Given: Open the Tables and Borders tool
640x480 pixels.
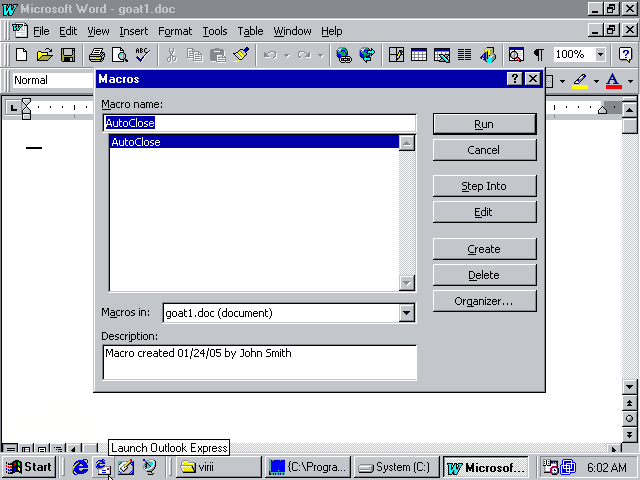Looking at the screenshot, I should [x=396, y=54].
